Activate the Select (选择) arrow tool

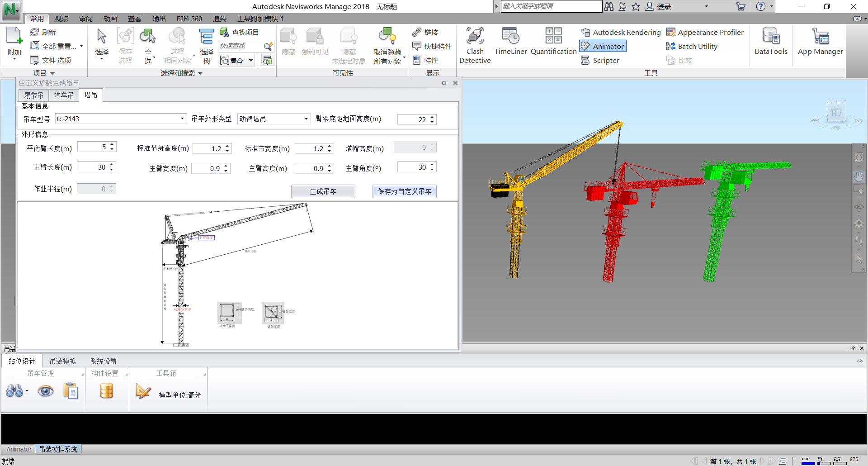click(101, 36)
